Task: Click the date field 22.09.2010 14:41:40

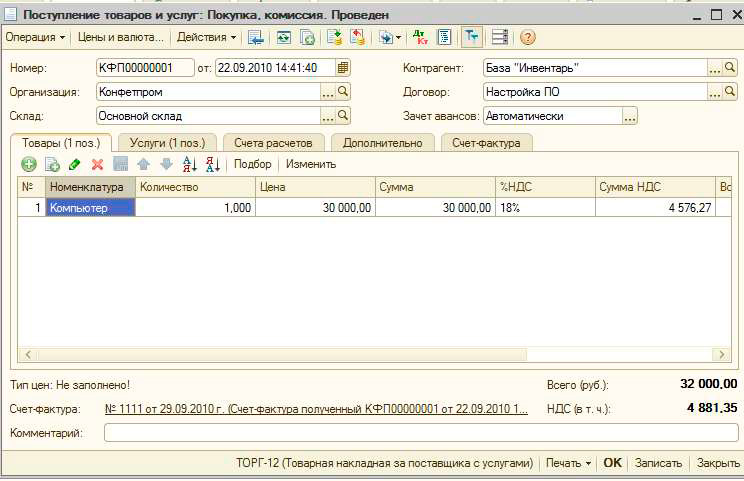Action: tap(276, 68)
